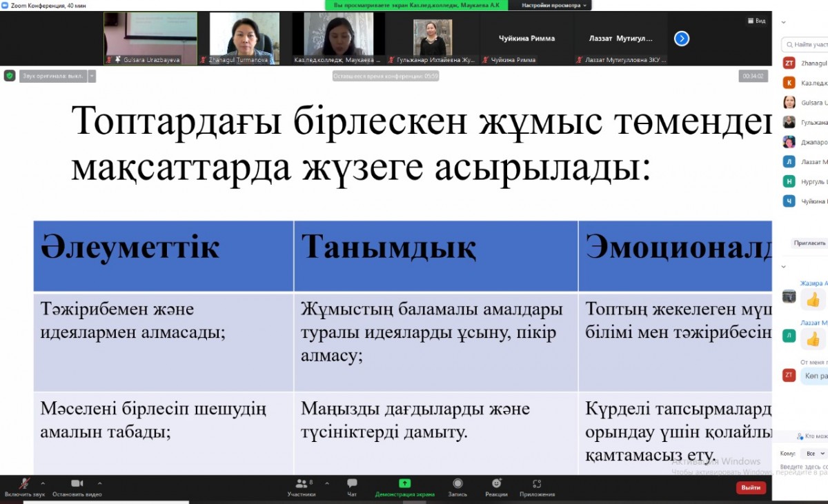Click the Пригласить invite button
The image size is (828, 504).
(x=809, y=243)
